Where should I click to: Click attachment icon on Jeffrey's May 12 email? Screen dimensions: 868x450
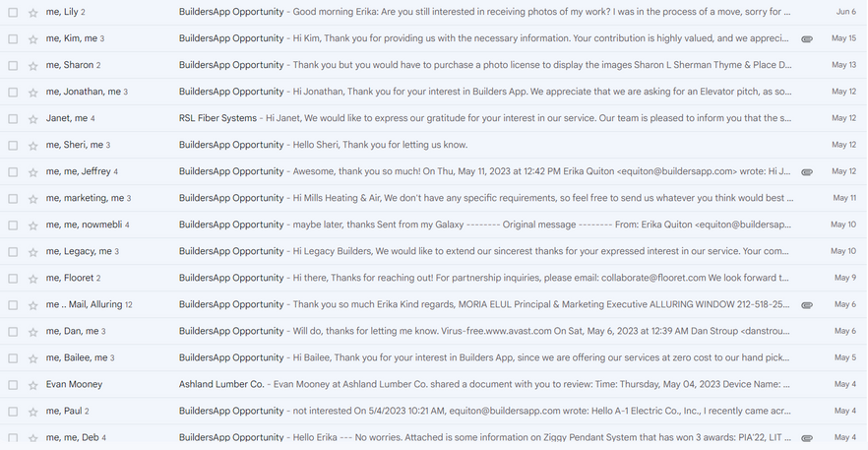pos(807,171)
